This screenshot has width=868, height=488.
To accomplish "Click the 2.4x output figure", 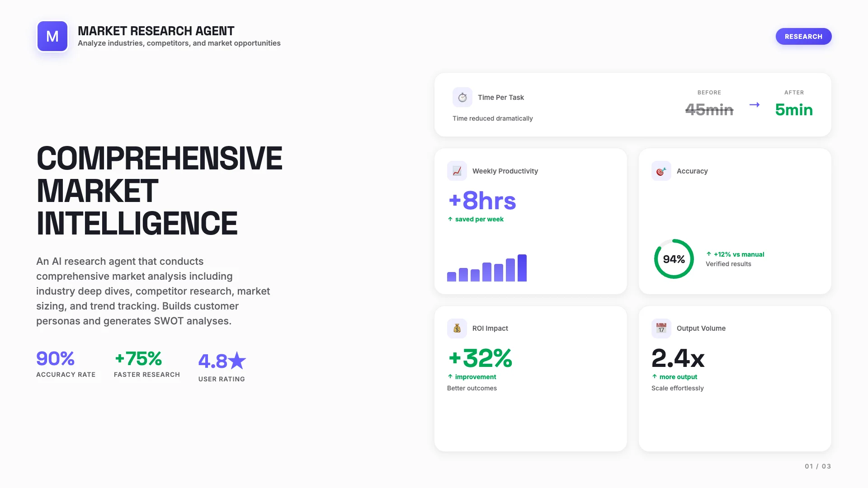I will tap(678, 358).
